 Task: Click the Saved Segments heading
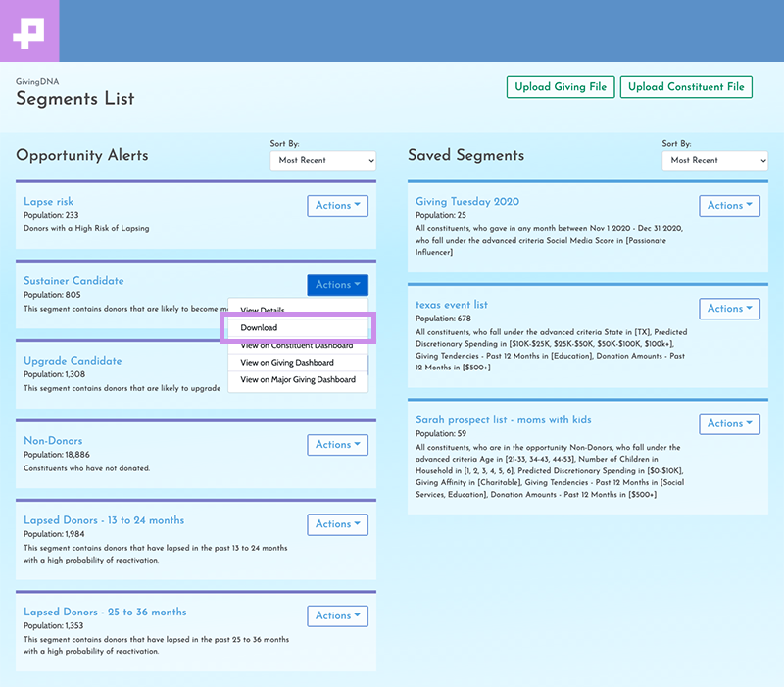point(466,155)
